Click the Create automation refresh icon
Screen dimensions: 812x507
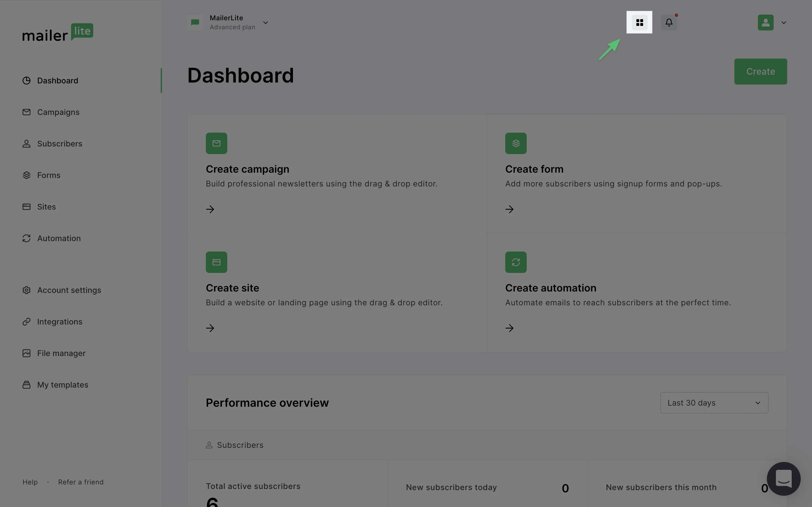pos(516,262)
